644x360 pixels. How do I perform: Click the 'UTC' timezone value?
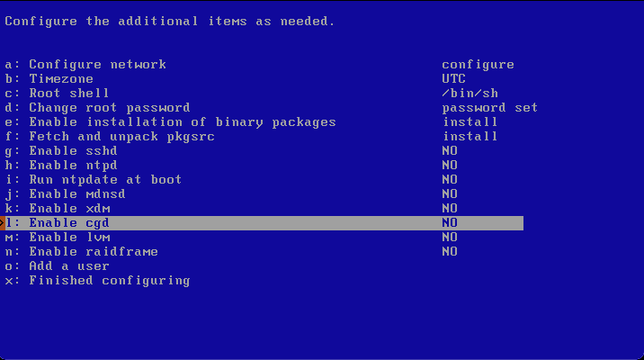point(454,79)
